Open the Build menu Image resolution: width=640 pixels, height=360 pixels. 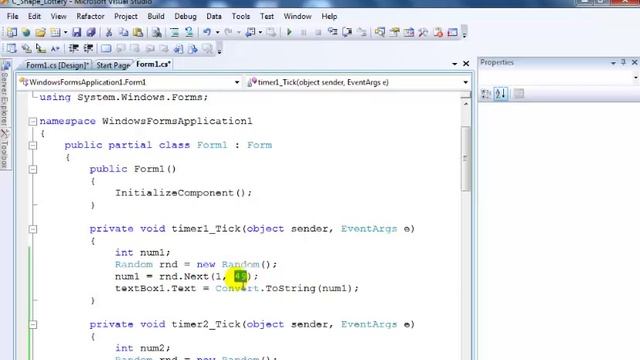156,16
